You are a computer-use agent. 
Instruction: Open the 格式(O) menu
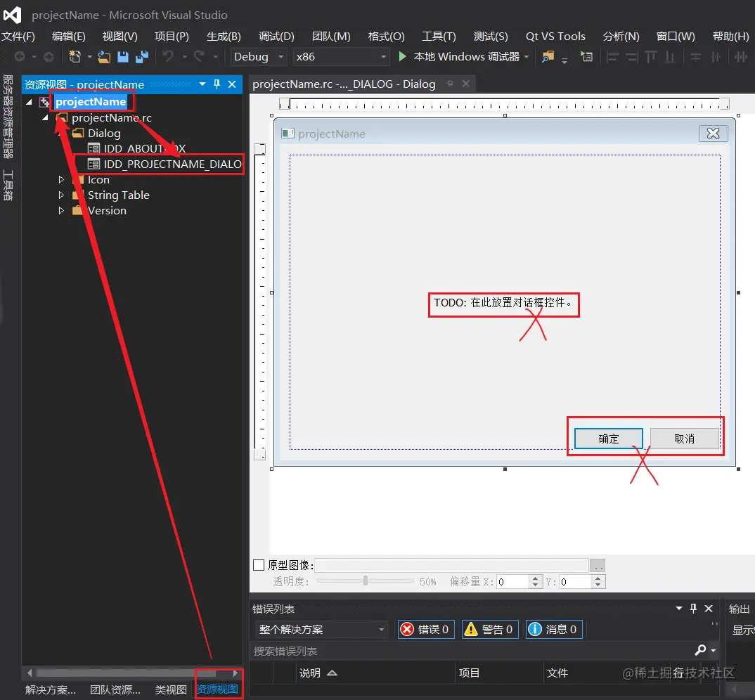(386, 37)
